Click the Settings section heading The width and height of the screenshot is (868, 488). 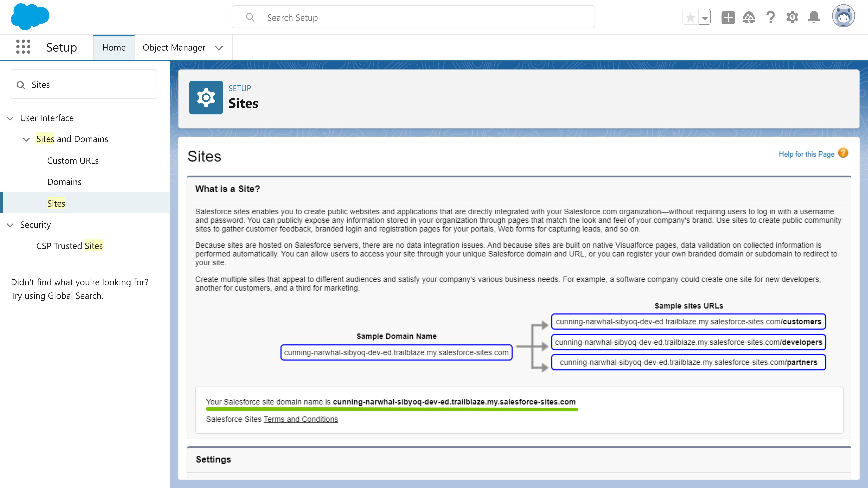coord(213,459)
